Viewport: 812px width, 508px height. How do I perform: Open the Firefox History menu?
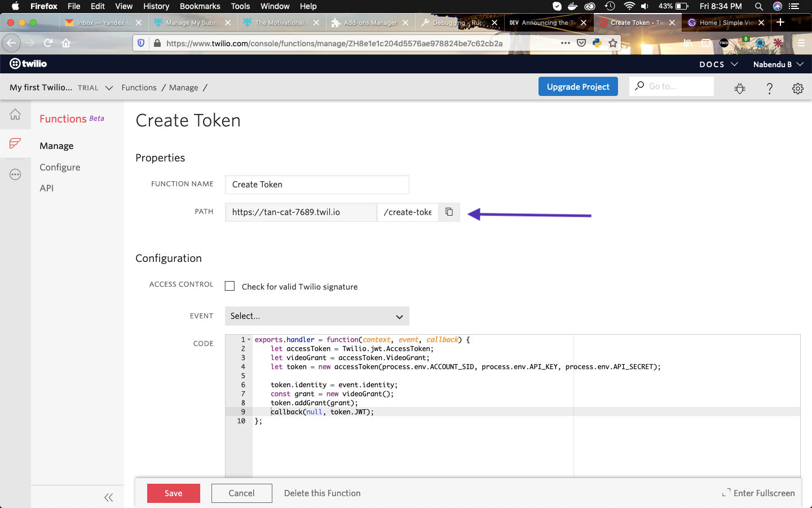[156, 6]
